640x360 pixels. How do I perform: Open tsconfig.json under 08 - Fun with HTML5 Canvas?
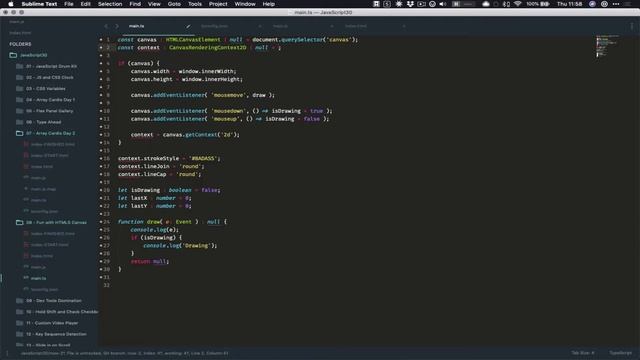(44, 289)
